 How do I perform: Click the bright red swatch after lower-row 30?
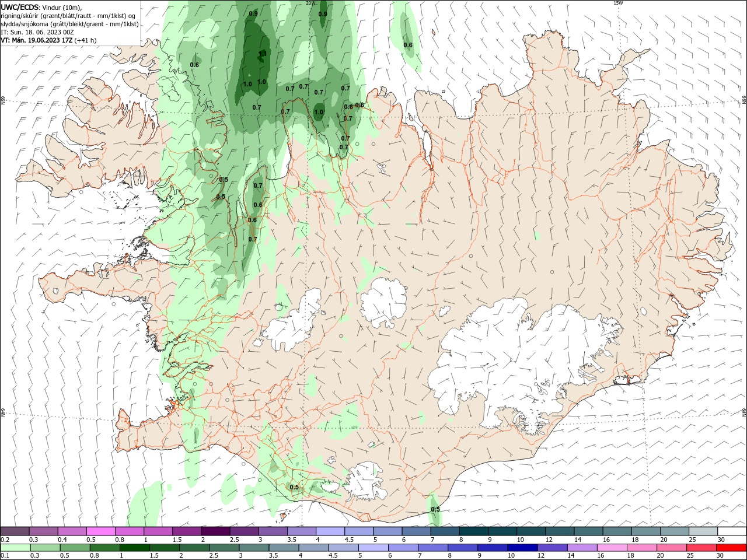tap(731, 548)
